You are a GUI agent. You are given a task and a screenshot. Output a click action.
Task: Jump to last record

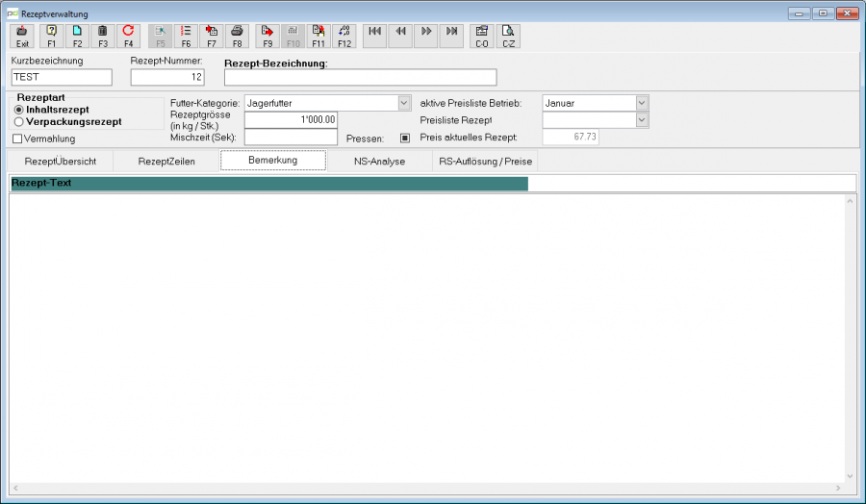coord(452,37)
